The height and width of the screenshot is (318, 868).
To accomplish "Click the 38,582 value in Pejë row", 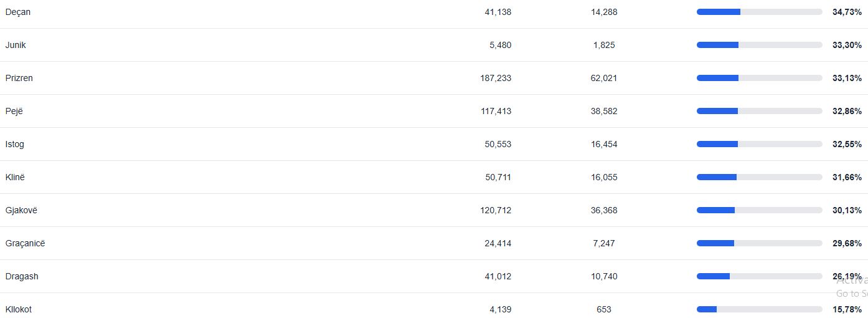I will (604, 111).
